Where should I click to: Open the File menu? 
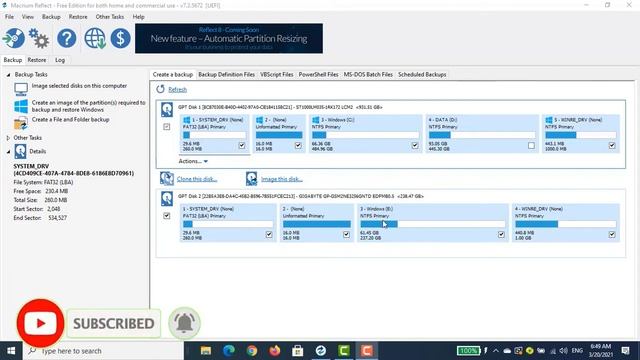pyautogui.click(x=9, y=17)
